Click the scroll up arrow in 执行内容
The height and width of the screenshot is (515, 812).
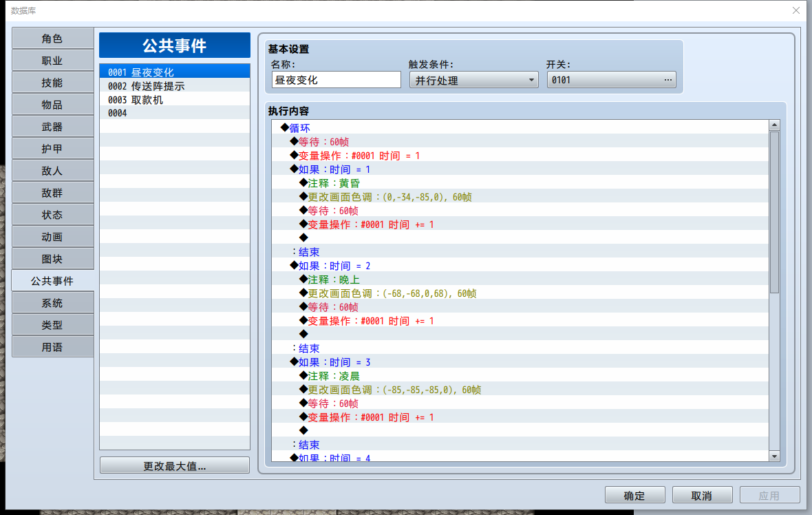click(x=775, y=125)
